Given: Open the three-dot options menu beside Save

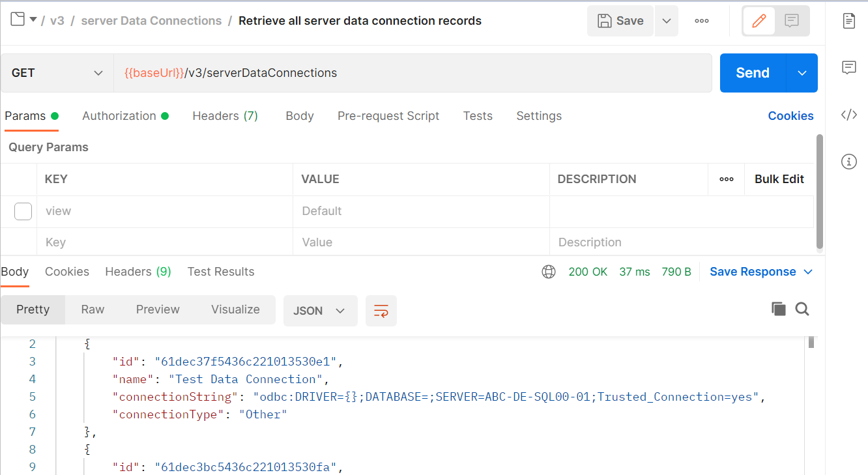Looking at the screenshot, I should click(701, 20).
